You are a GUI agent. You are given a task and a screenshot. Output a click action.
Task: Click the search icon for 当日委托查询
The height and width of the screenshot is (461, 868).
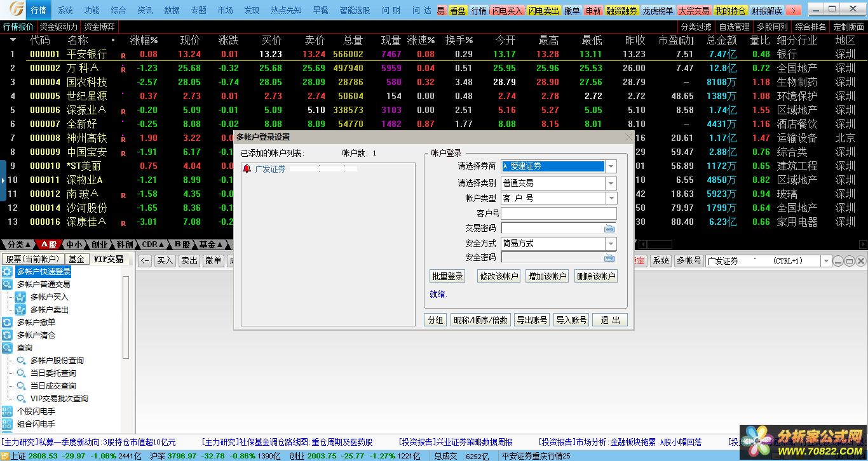21,373
